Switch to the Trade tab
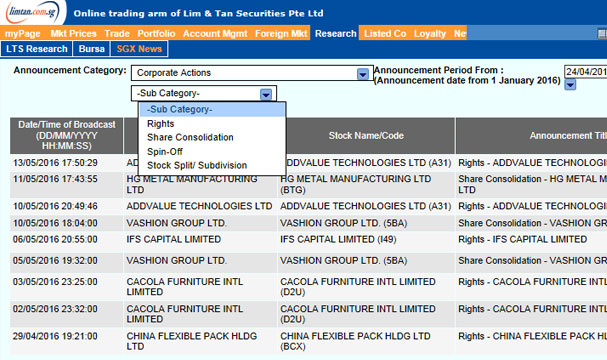 (x=117, y=34)
